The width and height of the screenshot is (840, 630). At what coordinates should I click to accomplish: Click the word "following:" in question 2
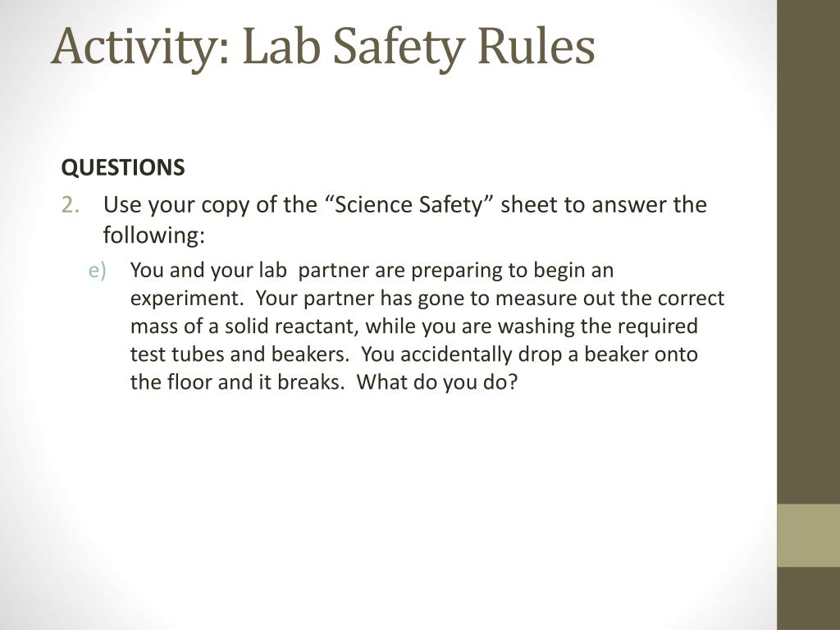153,235
